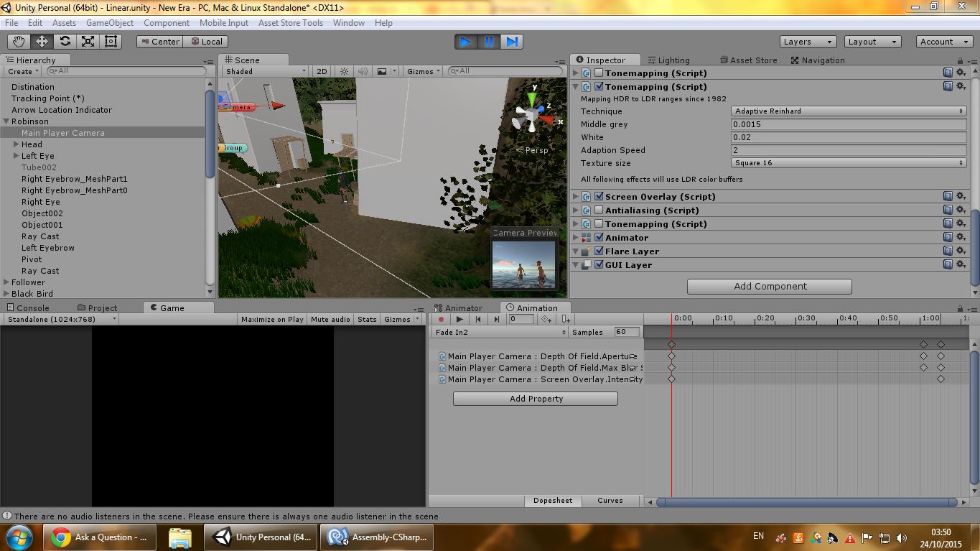
Task: Select the Hand tool in the toolbar
Action: tap(19, 42)
